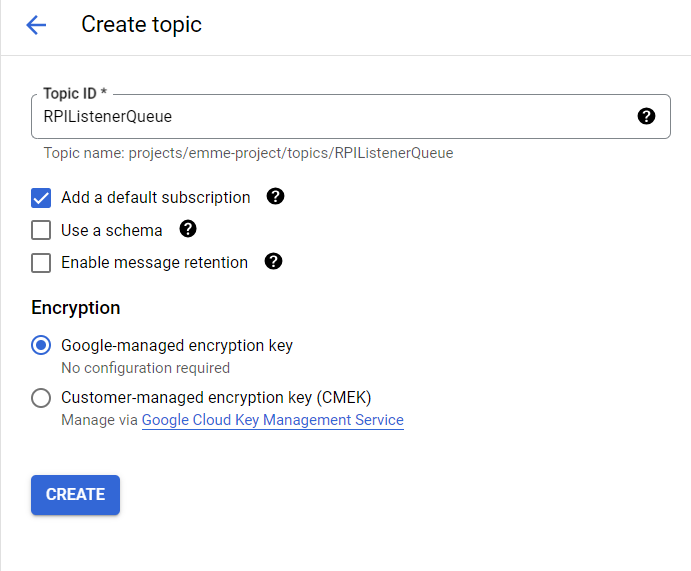Show help for Enable message retention
691x571 pixels.
273,262
